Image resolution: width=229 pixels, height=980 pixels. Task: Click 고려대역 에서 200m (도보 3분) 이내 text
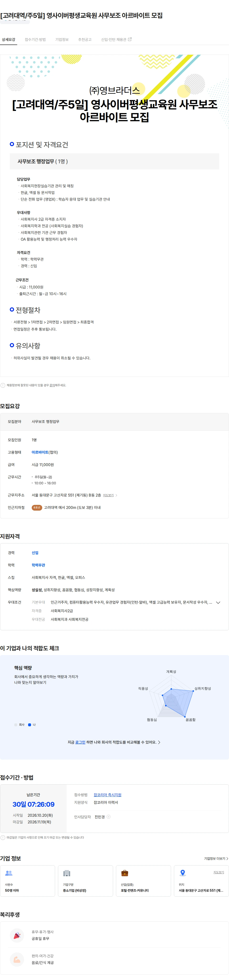click(x=72, y=507)
